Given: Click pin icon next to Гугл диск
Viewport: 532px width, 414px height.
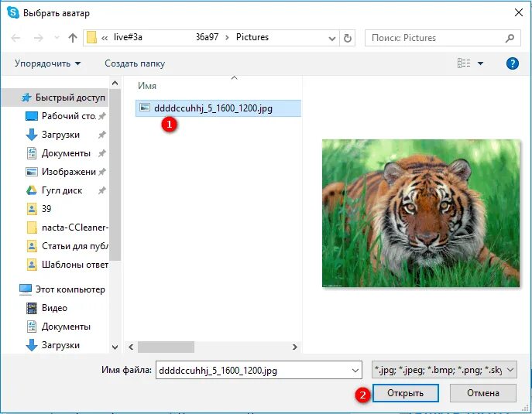Looking at the screenshot, I should pos(101,190).
